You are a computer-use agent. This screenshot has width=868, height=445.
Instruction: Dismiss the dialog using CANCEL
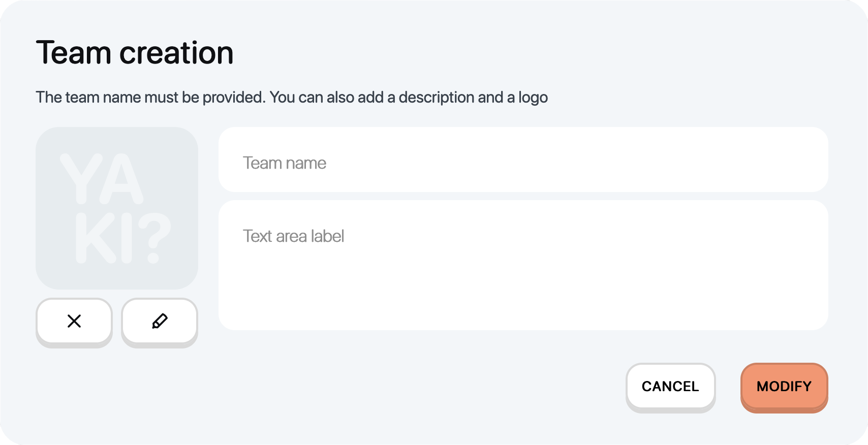[670, 387]
